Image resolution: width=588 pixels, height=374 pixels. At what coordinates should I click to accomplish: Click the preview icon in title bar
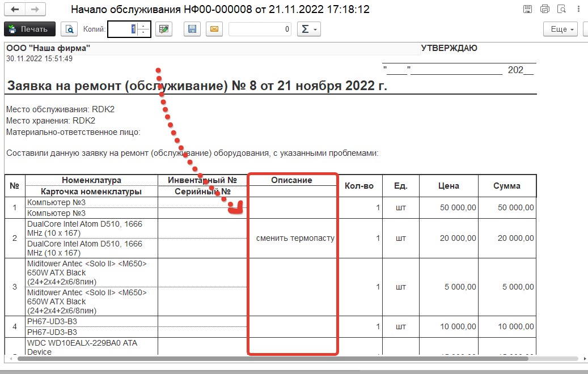[x=561, y=10]
